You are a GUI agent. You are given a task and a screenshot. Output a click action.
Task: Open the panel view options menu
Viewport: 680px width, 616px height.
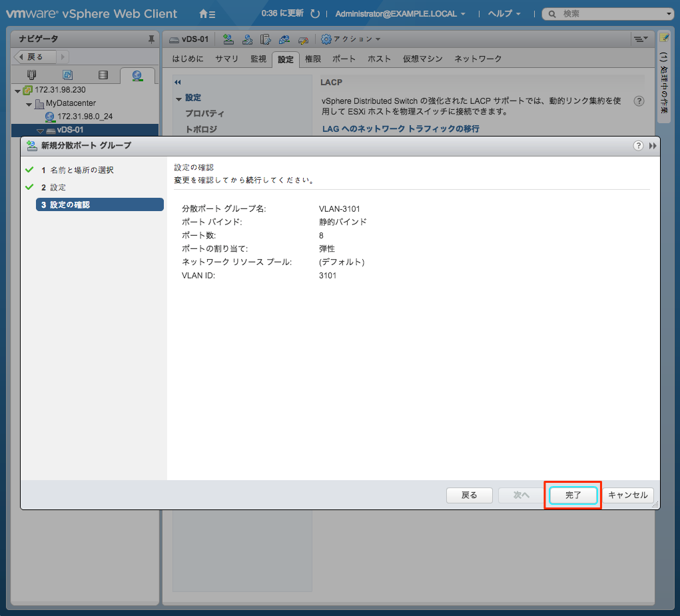641,39
